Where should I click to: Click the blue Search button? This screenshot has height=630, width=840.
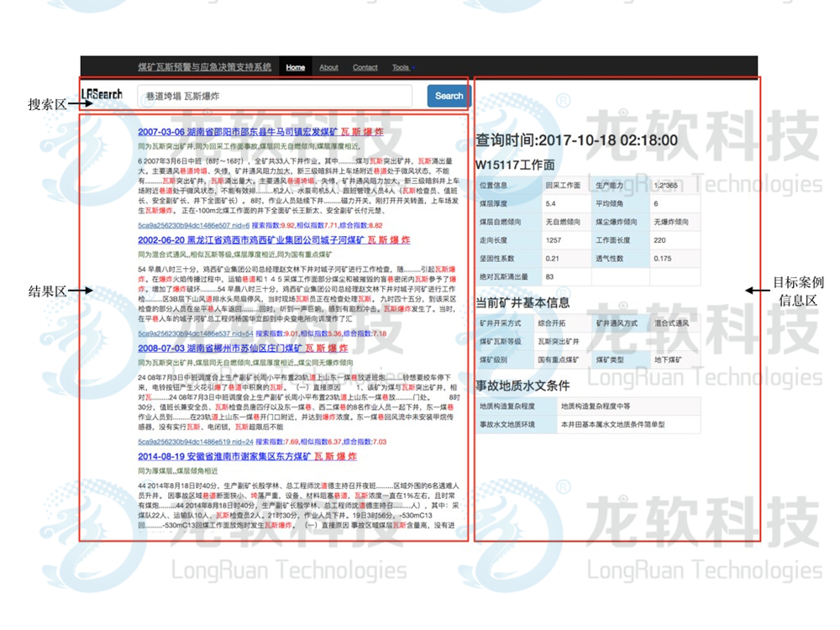pyautogui.click(x=448, y=96)
